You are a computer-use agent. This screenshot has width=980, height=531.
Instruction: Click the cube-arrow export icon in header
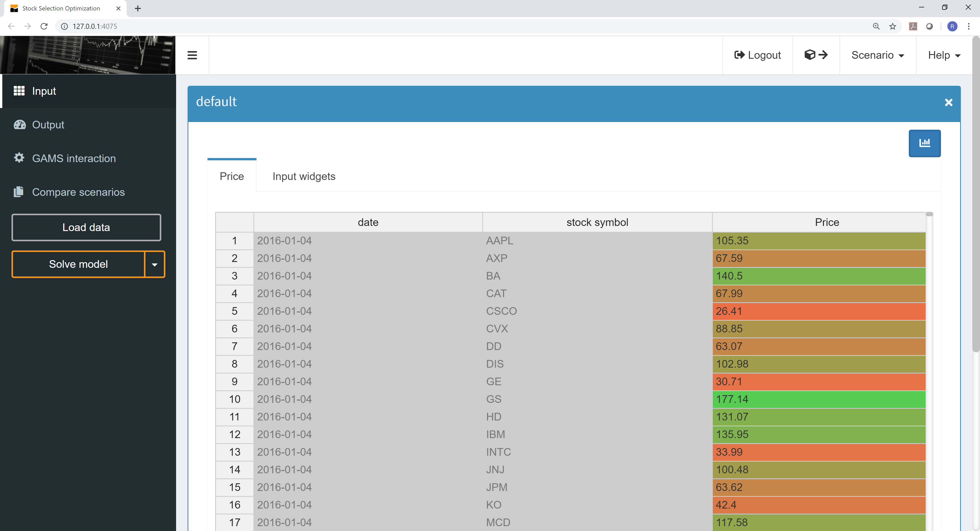click(x=816, y=55)
